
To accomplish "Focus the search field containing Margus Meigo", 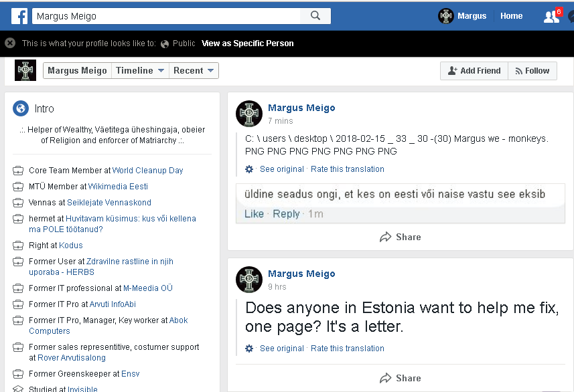I will 166,16.
